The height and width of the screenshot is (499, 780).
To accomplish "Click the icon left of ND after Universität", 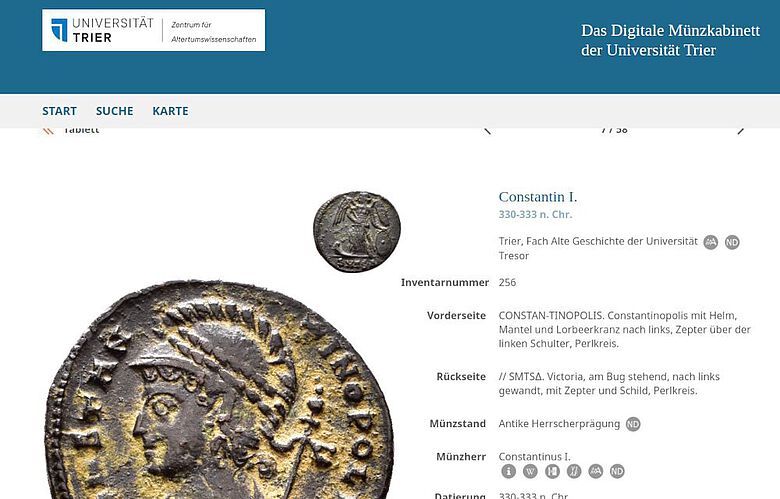I will (710, 242).
